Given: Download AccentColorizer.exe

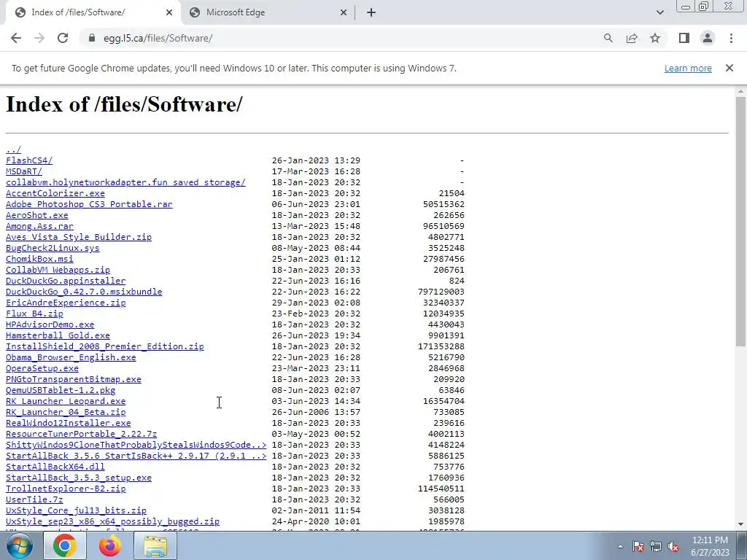Looking at the screenshot, I should 55,193.
